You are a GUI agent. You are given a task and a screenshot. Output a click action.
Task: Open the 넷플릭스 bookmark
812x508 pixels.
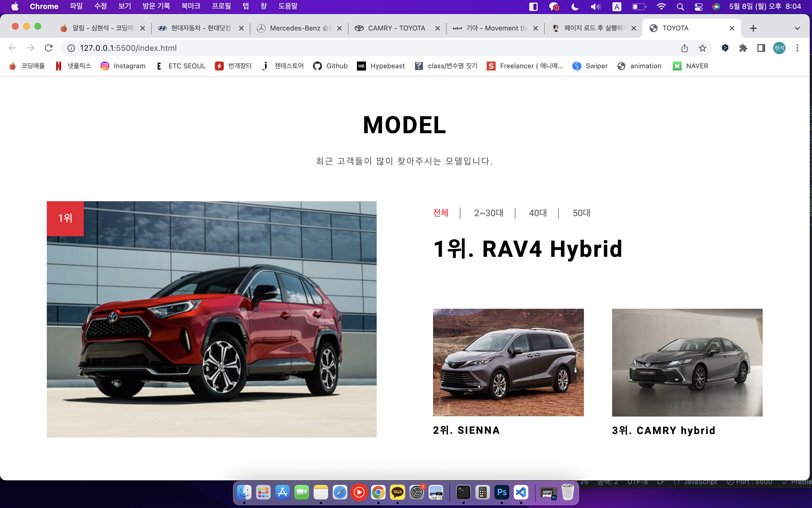(73, 66)
